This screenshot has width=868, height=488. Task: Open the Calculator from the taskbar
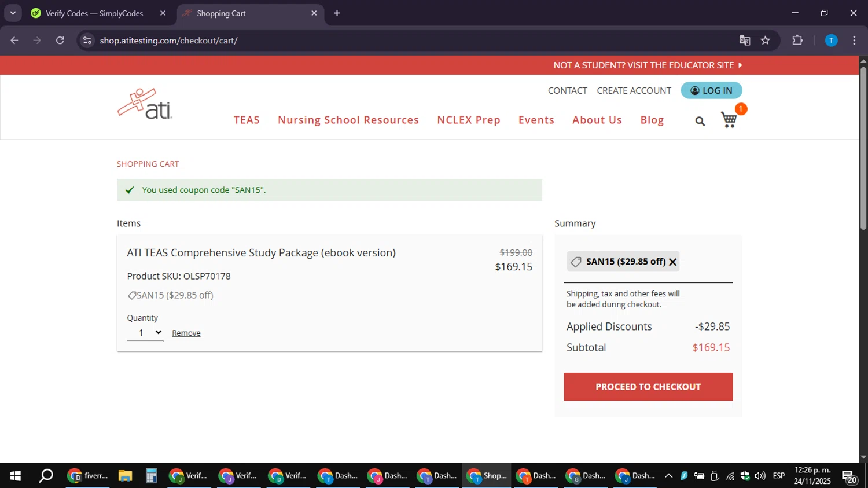pos(151,476)
